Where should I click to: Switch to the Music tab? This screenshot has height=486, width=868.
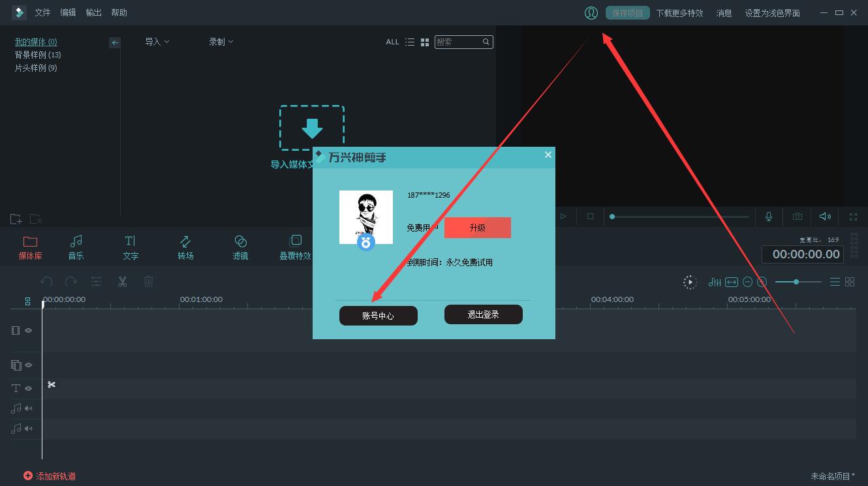tap(76, 248)
